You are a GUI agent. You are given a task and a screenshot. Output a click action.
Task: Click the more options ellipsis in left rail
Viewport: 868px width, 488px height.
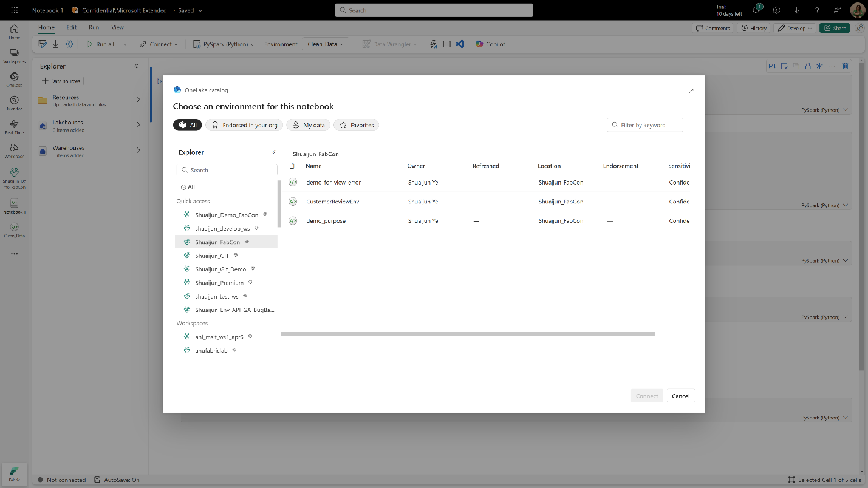pyautogui.click(x=15, y=254)
